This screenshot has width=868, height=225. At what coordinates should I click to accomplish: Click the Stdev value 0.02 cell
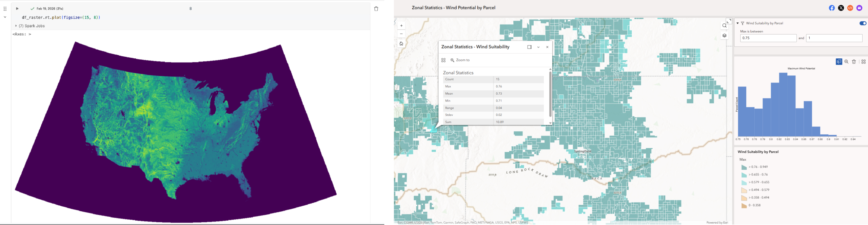[x=518, y=115]
